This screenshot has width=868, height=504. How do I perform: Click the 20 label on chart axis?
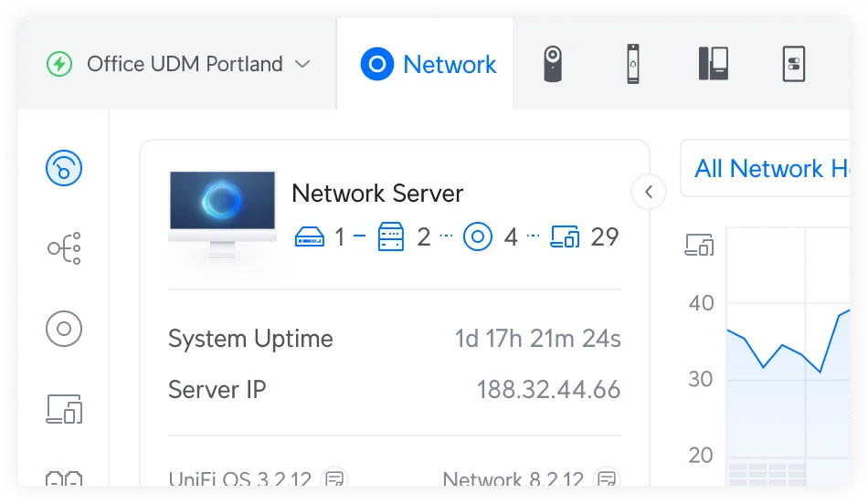point(700,456)
